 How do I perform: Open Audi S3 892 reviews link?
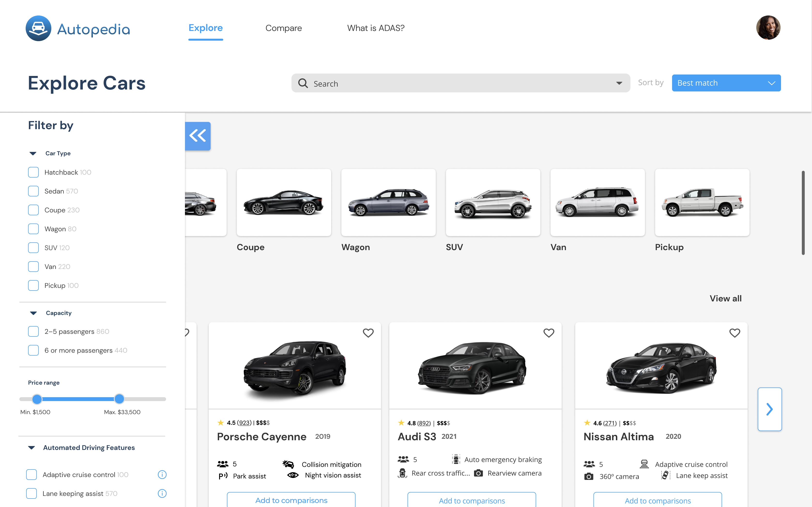(x=424, y=423)
